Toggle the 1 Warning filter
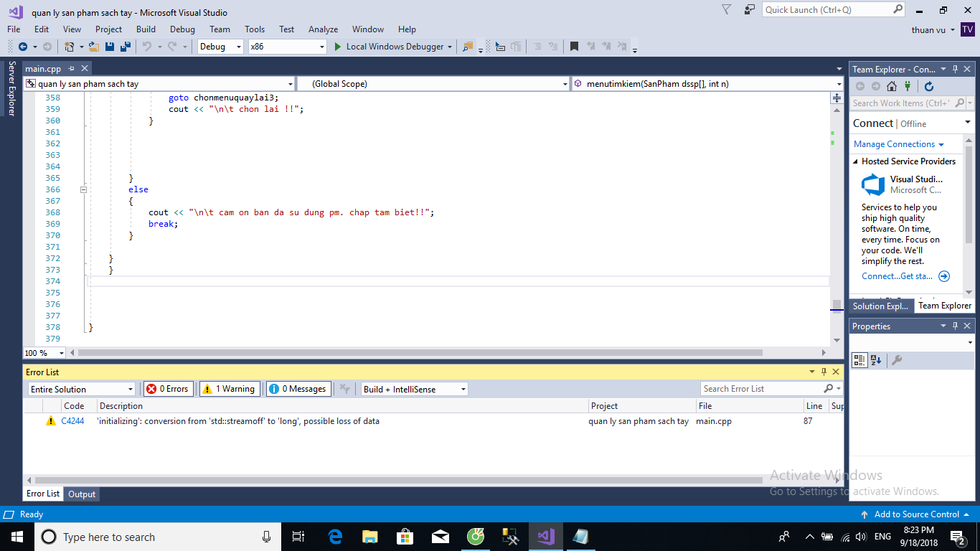 click(230, 389)
